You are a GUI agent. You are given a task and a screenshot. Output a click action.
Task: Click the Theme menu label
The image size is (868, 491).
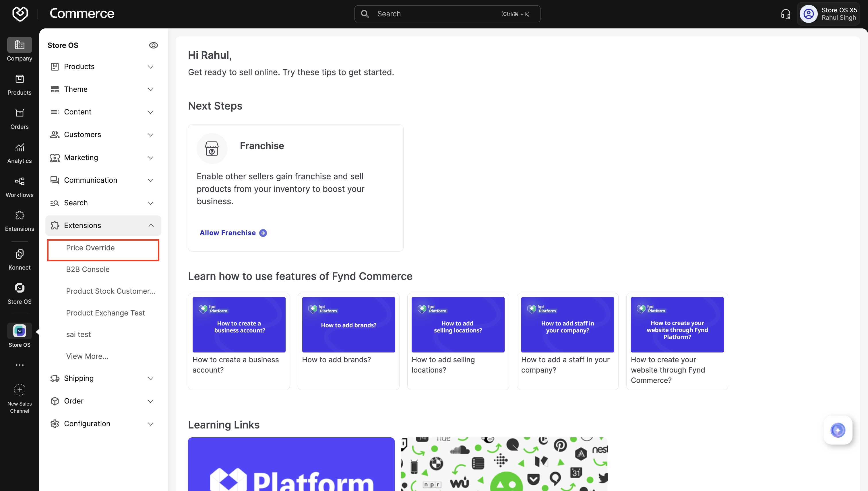pyautogui.click(x=75, y=89)
